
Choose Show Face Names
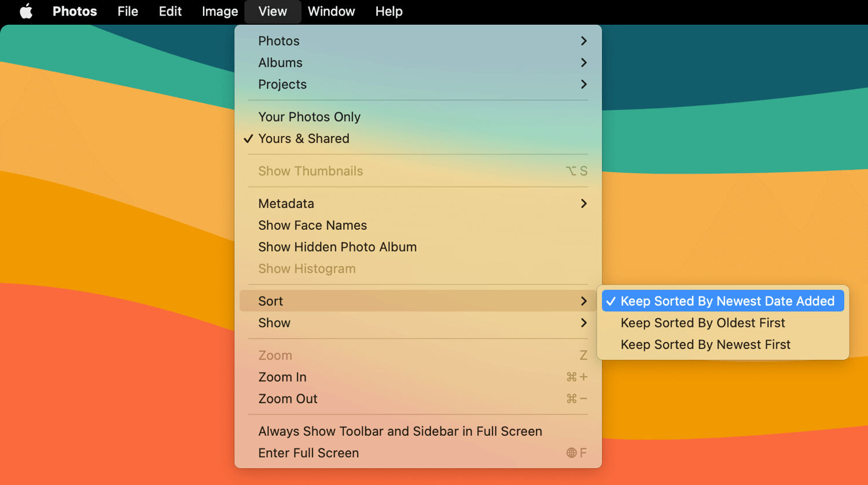pyautogui.click(x=312, y=225)
